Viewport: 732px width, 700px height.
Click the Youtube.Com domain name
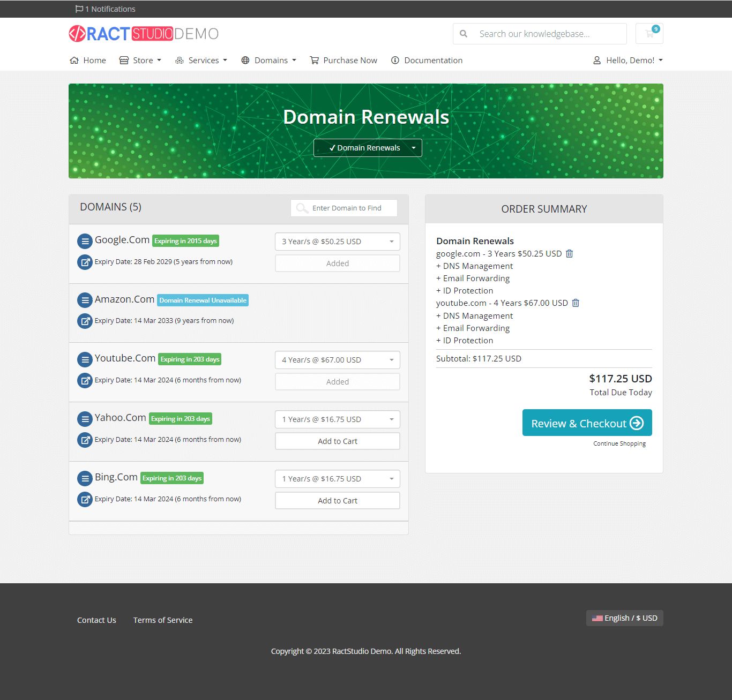coord(125,358)
